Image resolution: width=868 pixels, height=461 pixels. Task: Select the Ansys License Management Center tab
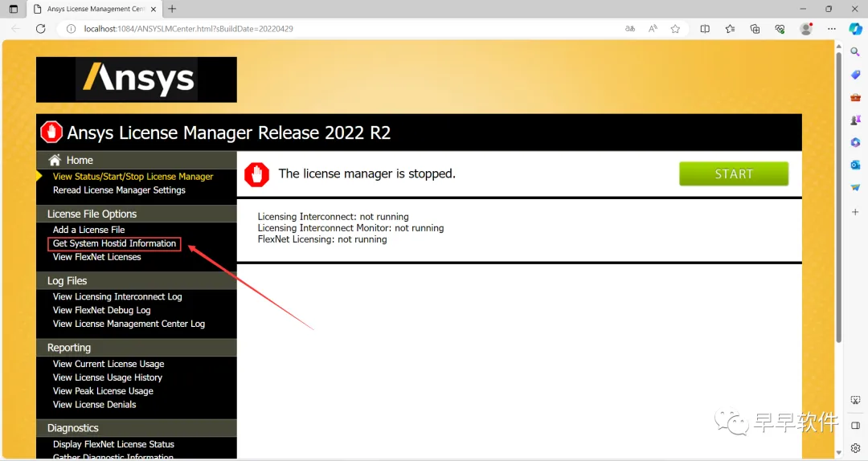(x=94, y=9)
